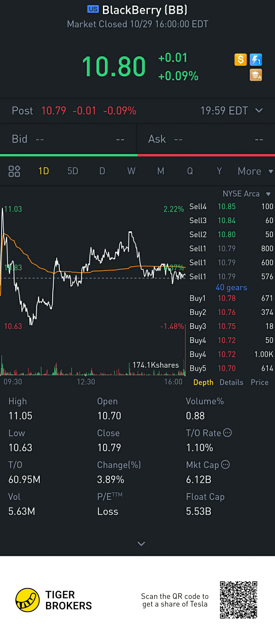Expand more stock details chevron
275x644 pixels.
click(x=141, y=544)
